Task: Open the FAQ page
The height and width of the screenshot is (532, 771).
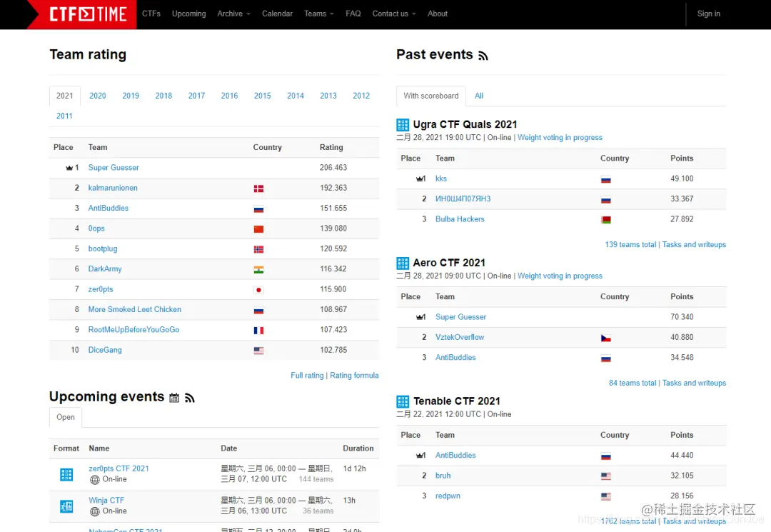Action: (x=353, y=14)
